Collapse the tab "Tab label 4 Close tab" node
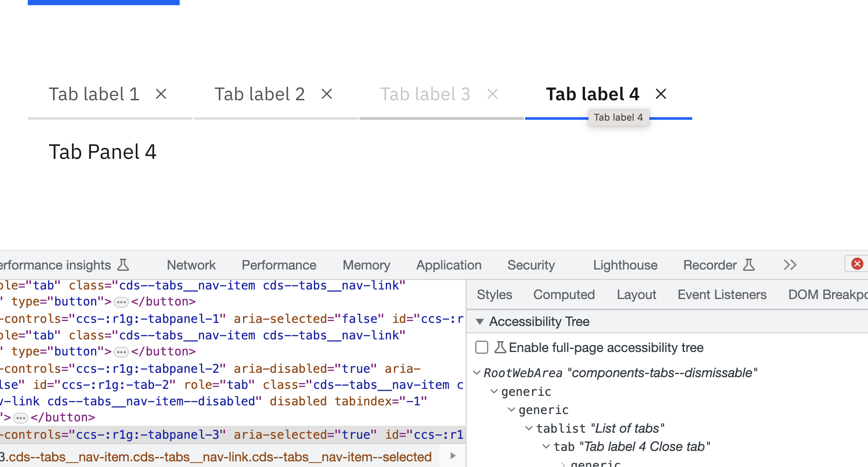This screenshot has width=868, height=467. pyautogui.click(x=546, y=447)
